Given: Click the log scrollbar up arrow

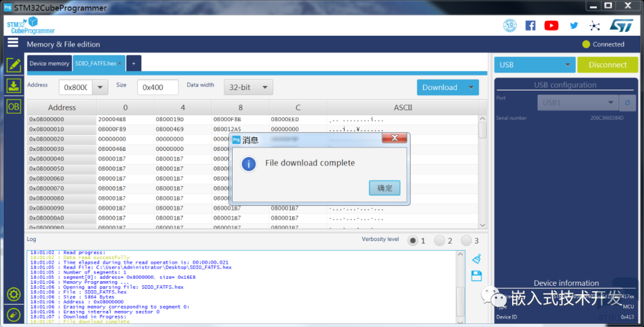Looking at the screenshot, I should [460, 254].
